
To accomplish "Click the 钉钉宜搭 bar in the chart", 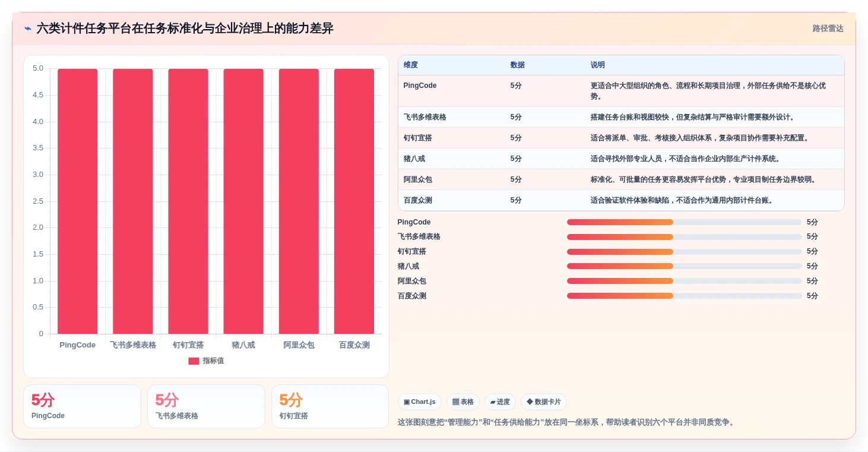I will [x=188, y=201].
